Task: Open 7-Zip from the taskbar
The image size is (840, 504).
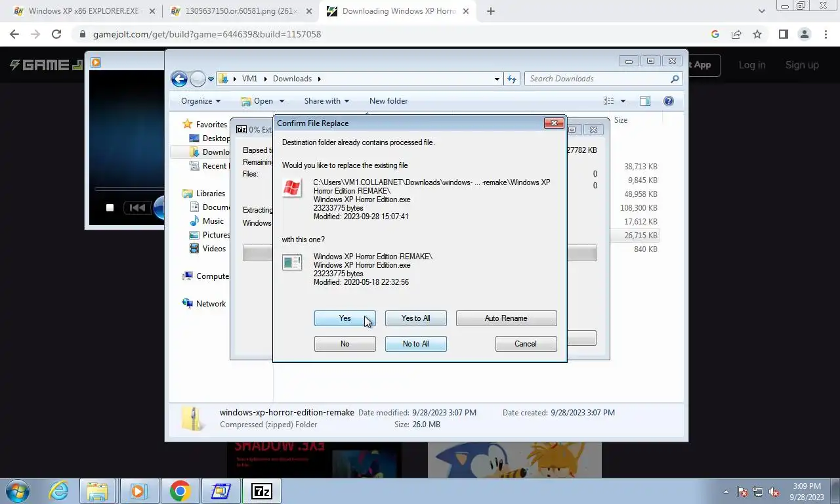Action: pyautogui.click(x=261, y=491)
